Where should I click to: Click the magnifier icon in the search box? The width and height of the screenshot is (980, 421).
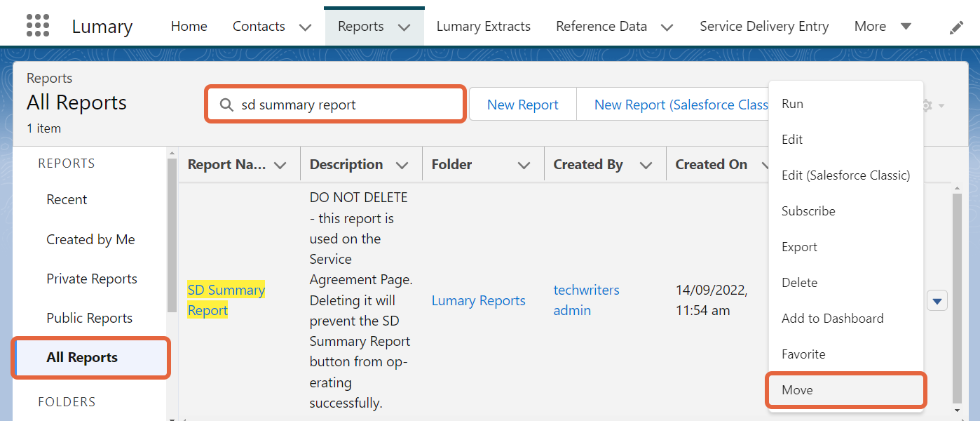(226, 105)
